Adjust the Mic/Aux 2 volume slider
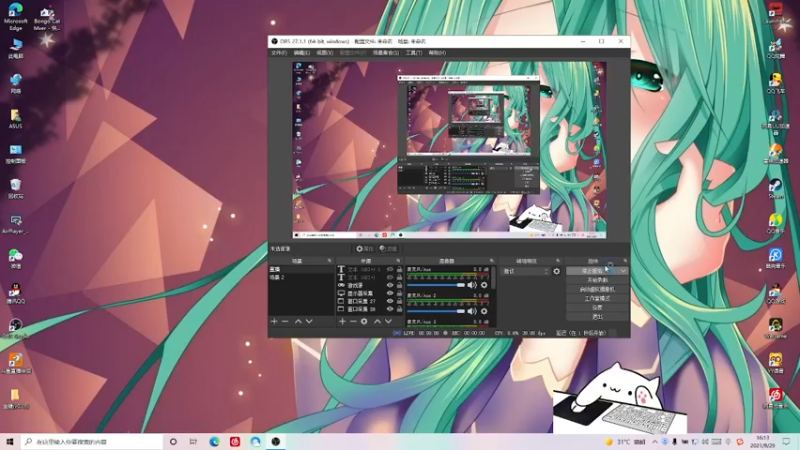The width and height of the screenshot is (800, 450). click(436, 311)
